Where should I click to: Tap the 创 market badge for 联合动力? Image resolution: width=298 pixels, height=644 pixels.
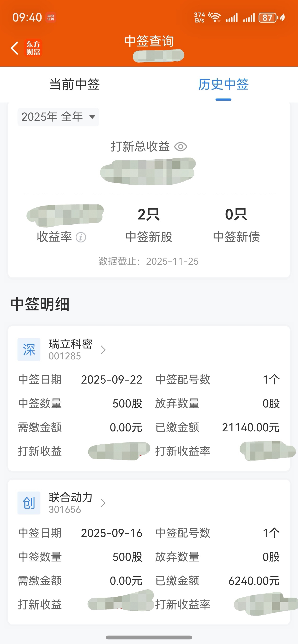29,503
